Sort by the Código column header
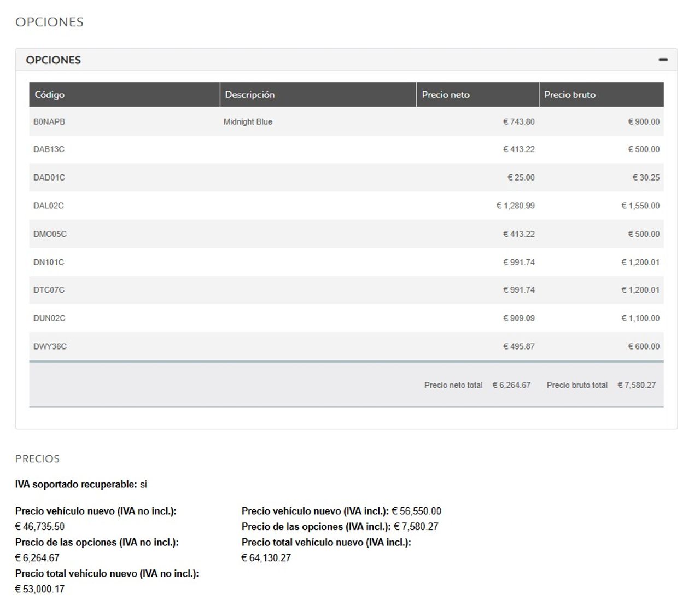 (x=124, y=95)
